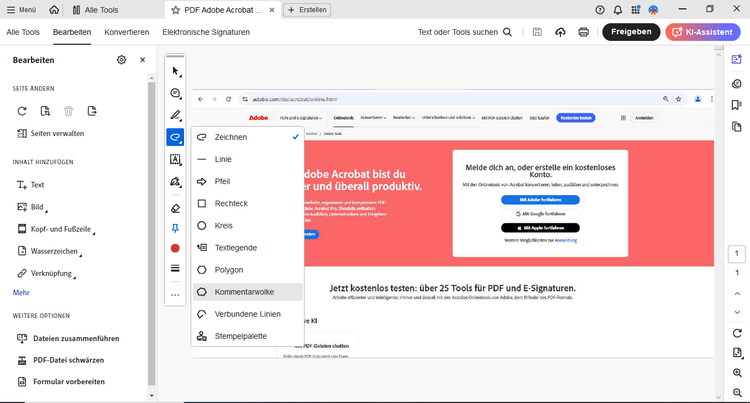
Task: Expand Kopf- und Fußzeile options
Action: 56,229
